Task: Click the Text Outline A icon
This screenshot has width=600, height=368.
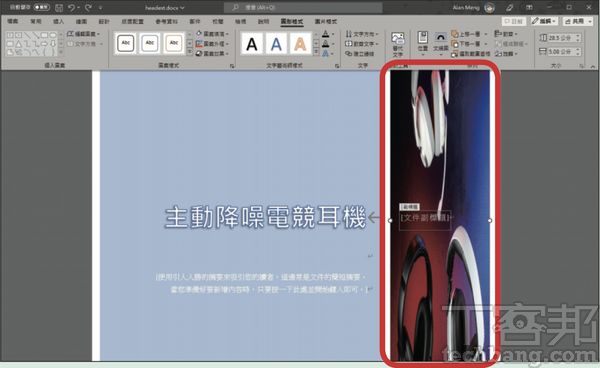Action: point(325,44)
